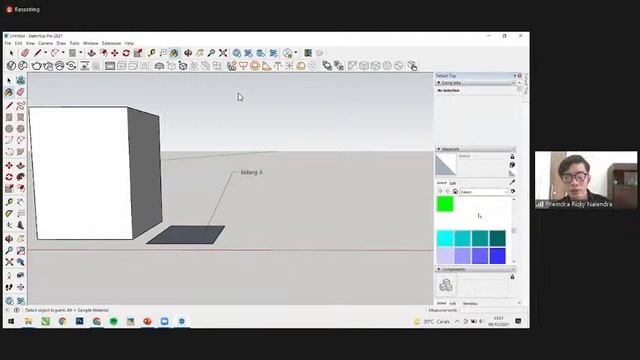Open the Zoom app in taskbar
Viewport: 640px width, 360px height.
pos(164,322)
